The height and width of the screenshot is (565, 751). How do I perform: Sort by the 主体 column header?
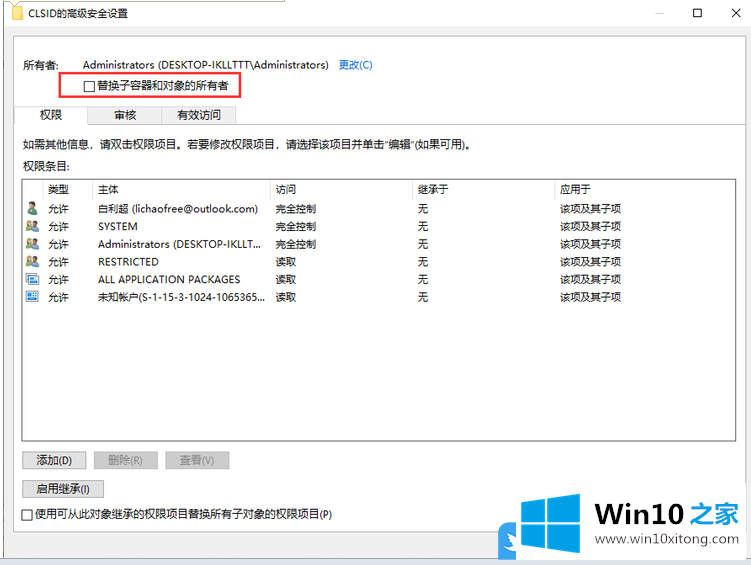pos(181,190)
